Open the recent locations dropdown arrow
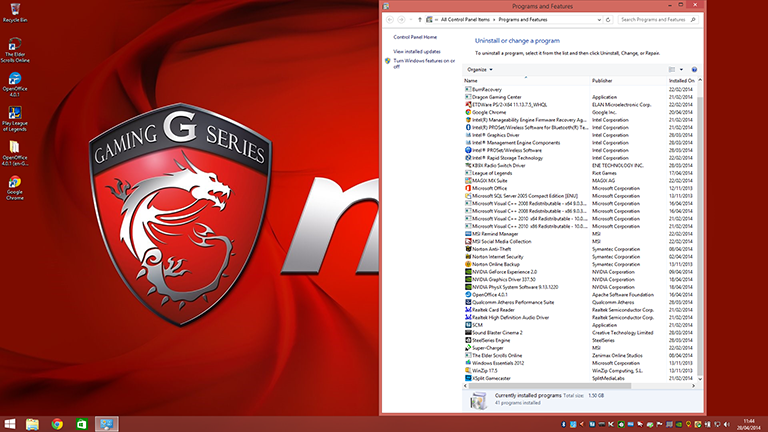 tap(410, 20)
